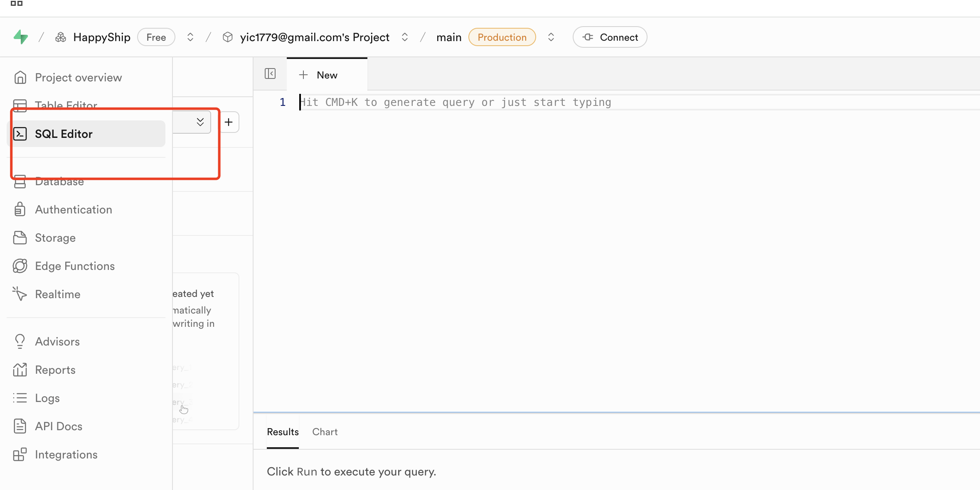The height and width of the screenshot is (490, 980).
Task: Open Project overview home icon
Action: (x=20, y=78)
